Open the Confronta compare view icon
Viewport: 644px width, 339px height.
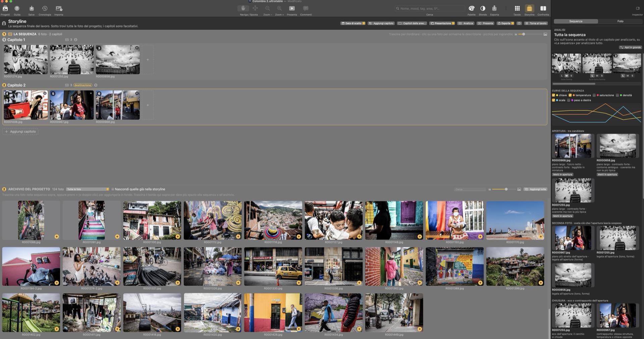543,8
